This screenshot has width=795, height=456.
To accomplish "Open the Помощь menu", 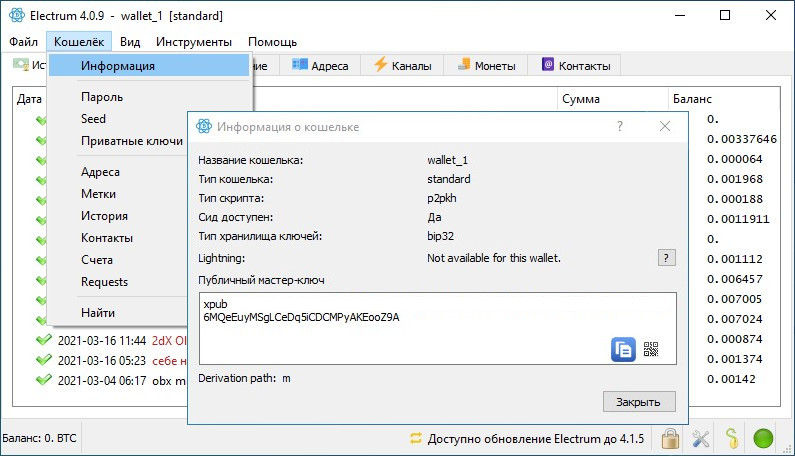I will tap(272, 42).
